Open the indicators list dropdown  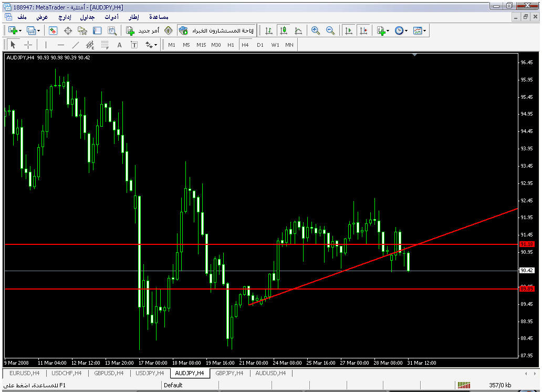(x=383, y=30)
